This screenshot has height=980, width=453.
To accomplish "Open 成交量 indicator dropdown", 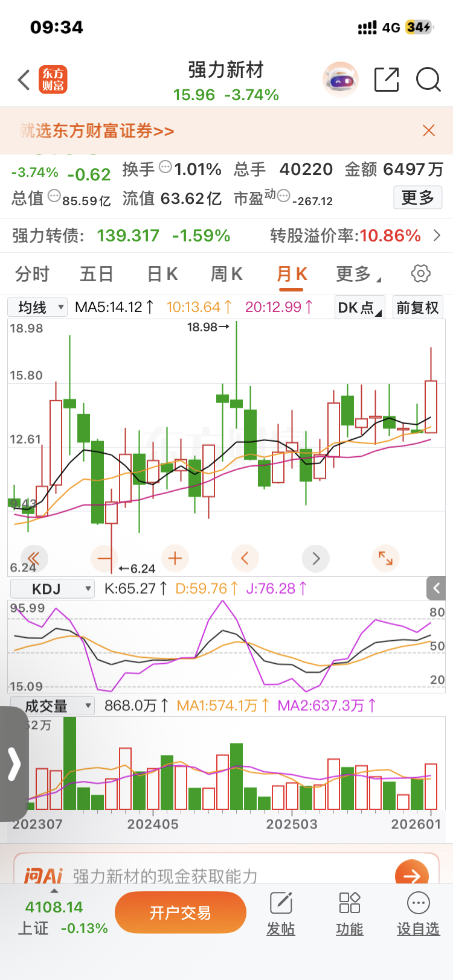I will 53,706.
